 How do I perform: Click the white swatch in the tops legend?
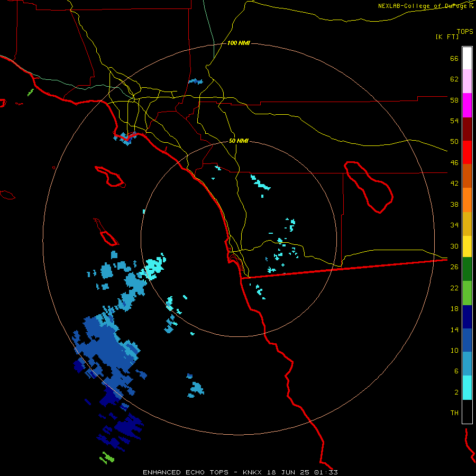[467, 58]
